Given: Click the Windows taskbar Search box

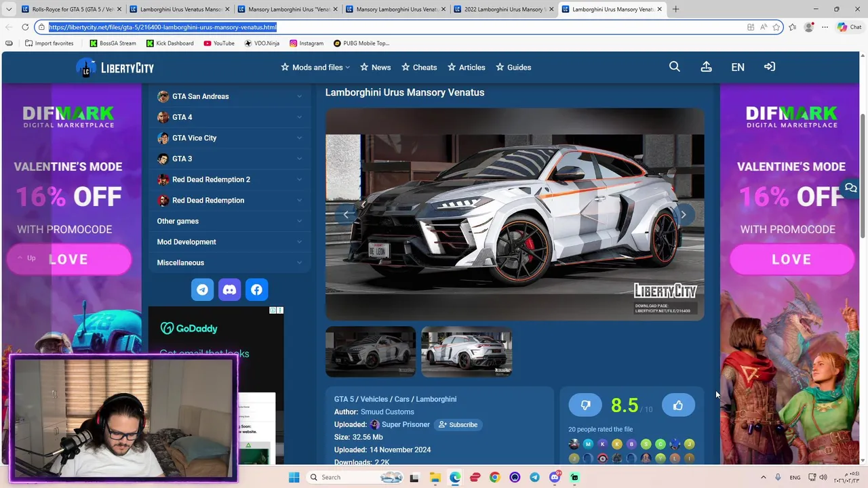Looking at the screenshot, I should pyautogui.click(x=356, y=477).
